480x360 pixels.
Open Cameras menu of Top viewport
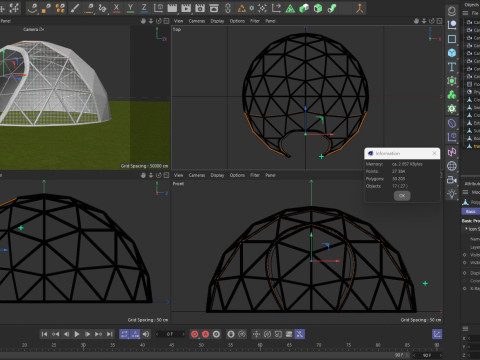click(x=197, y=21)
